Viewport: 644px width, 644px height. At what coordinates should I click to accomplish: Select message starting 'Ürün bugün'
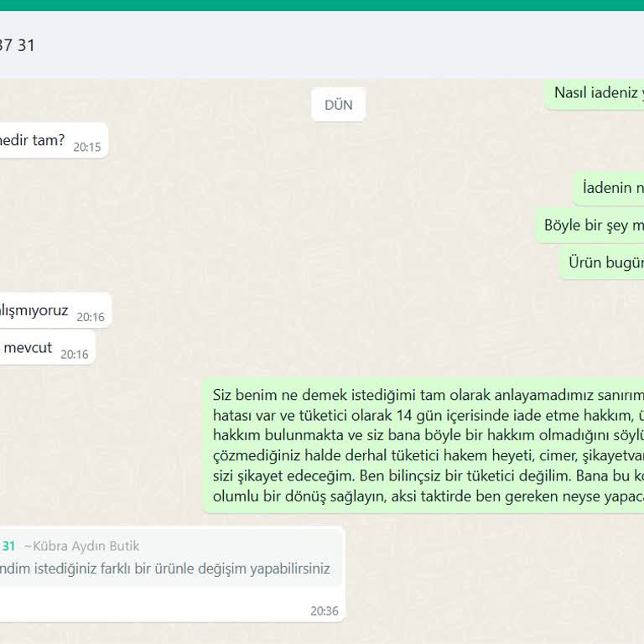(x=602, y=262)
